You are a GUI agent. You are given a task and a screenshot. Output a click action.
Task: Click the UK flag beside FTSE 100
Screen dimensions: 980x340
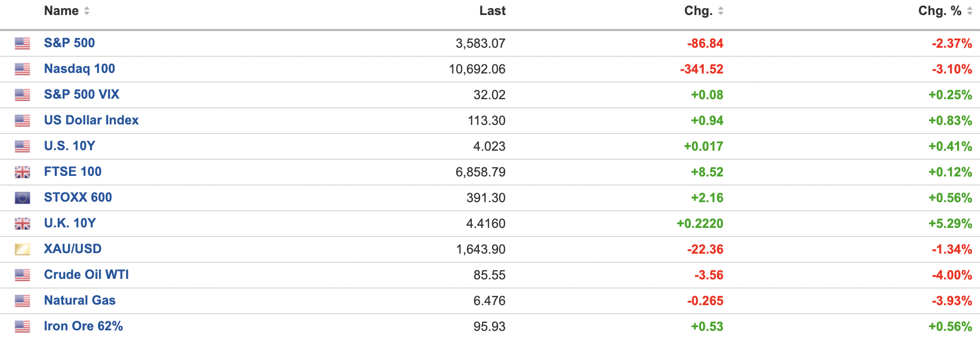pyautogui.click(x=22, y=172)
